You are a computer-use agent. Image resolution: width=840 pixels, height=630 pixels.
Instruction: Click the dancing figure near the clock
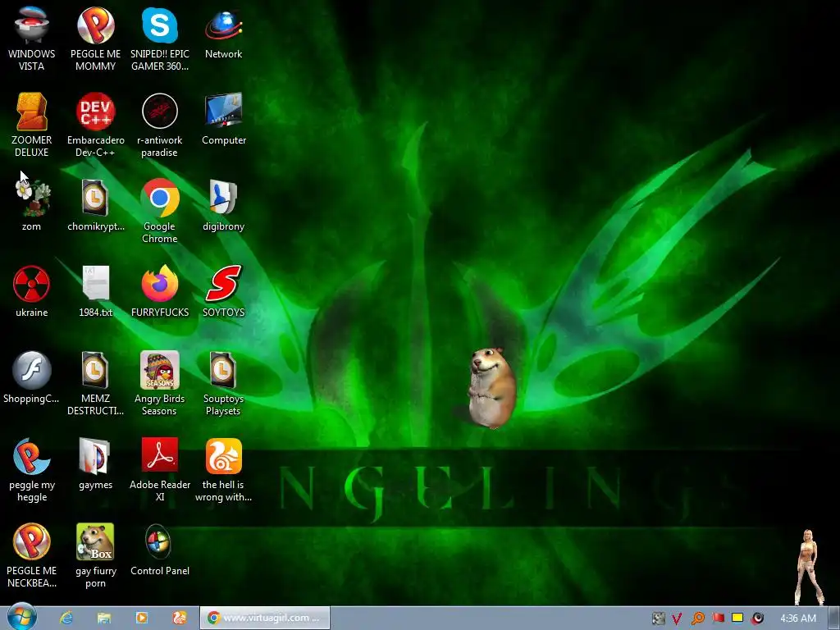[x=809, y=567]
